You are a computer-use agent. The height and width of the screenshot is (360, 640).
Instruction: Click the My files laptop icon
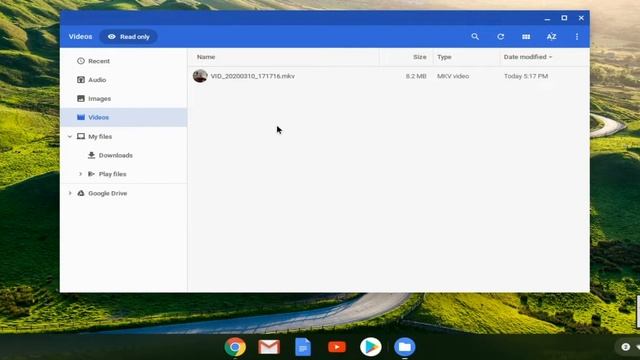click(81, 136)
